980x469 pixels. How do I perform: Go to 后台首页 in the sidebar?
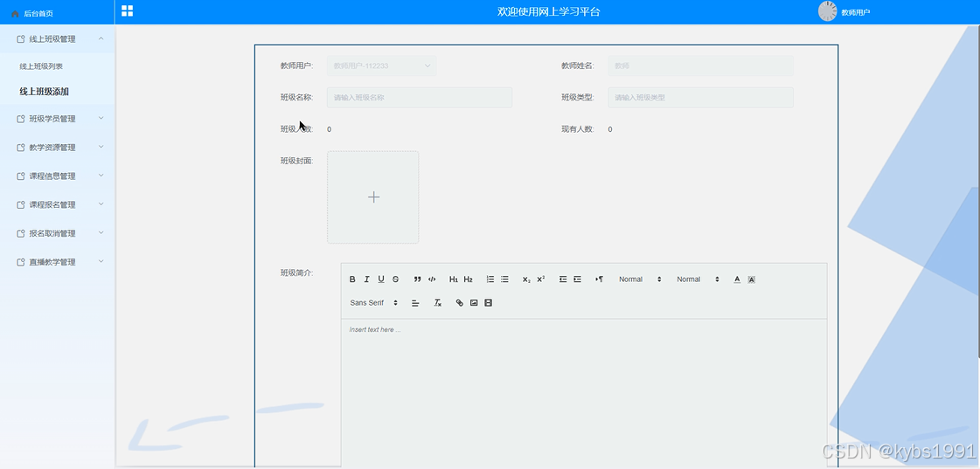tap(38, 13)
